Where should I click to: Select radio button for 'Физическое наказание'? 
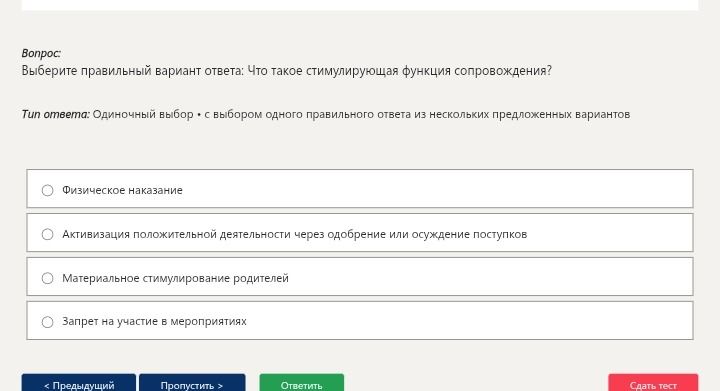(47, 190)
